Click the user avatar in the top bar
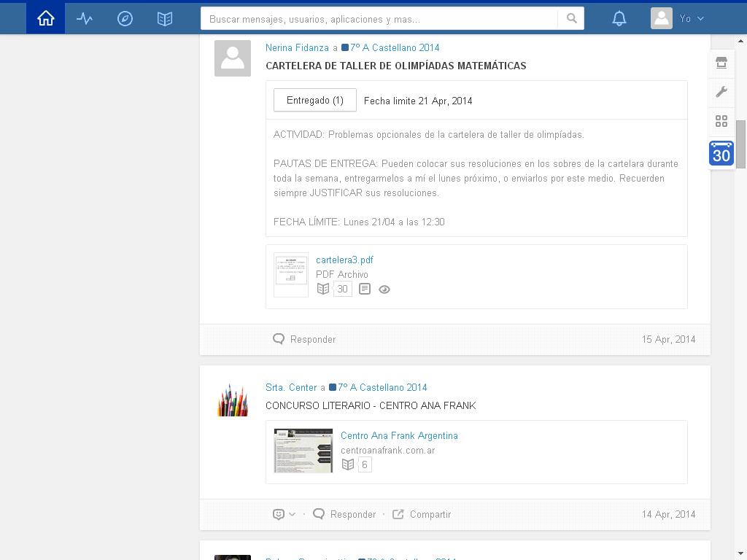 (x=661, y=18)
